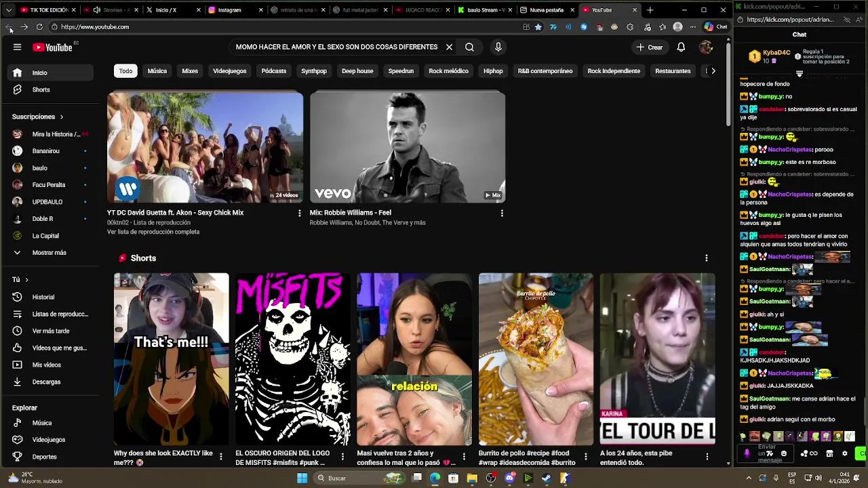868x488 pixels.
Task: Play the Misfits logo Short
Action: [x=293, y=359]
